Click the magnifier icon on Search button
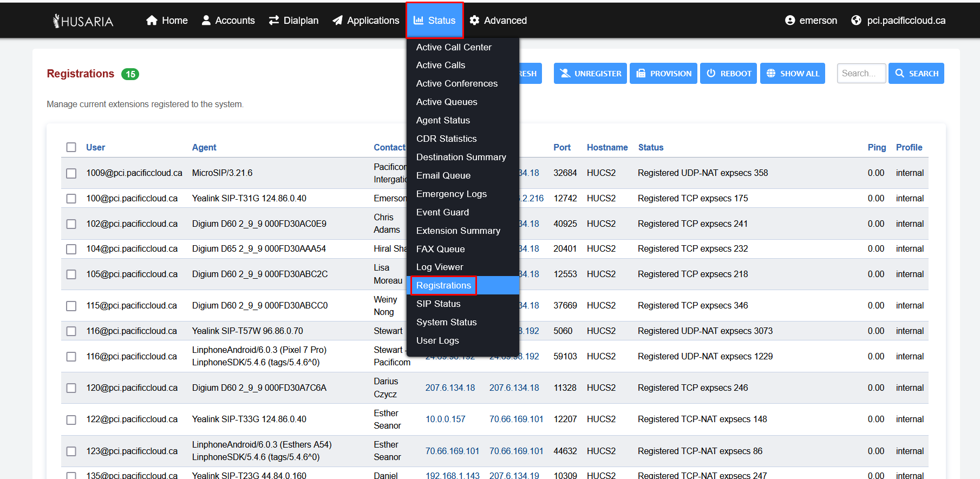The image size is (980, 479). [899, 73]
